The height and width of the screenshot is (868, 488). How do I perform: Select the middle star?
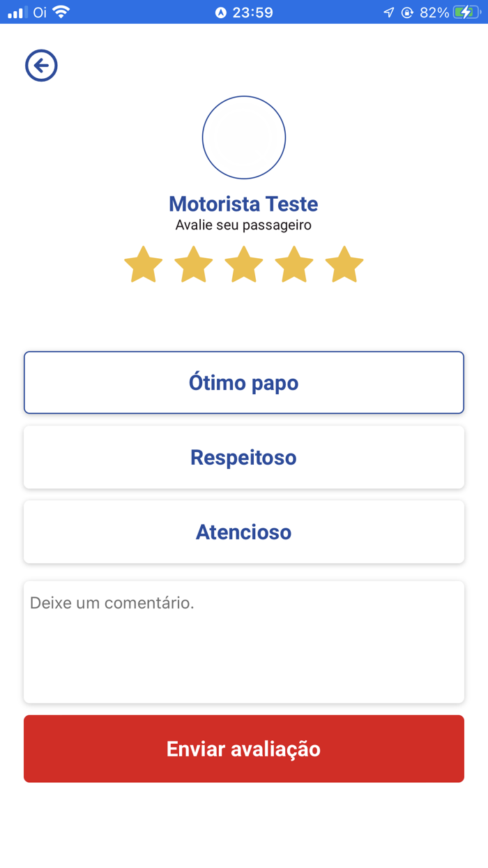click(243, 264)
